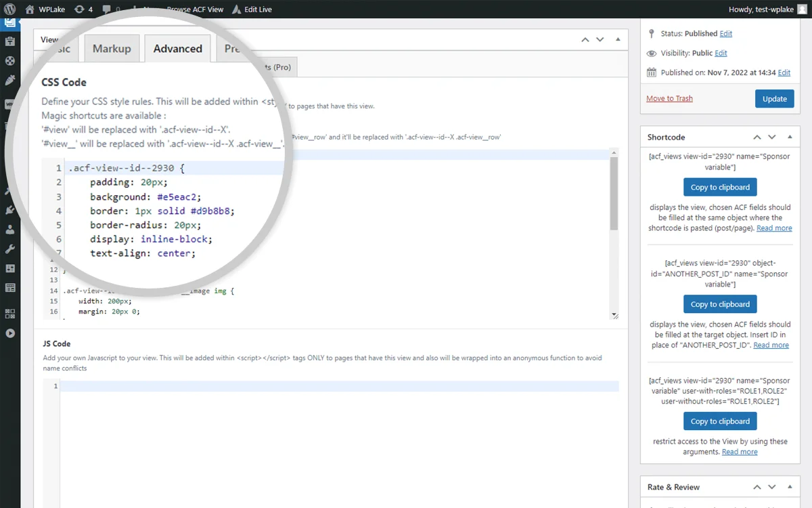Visit the WPLake site home link
The image size is (812, 508).
pyautogui.click(x=45, y=9)
